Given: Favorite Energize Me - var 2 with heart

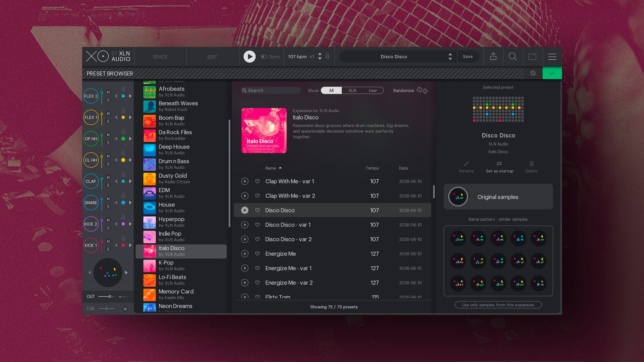Looking at the screenshot, I should click(257, 283).
